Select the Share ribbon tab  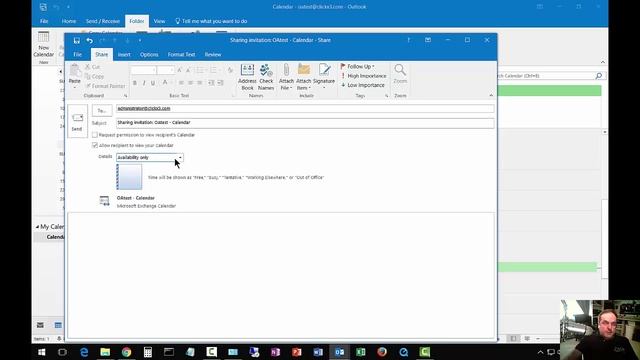[x=102, y=54]
